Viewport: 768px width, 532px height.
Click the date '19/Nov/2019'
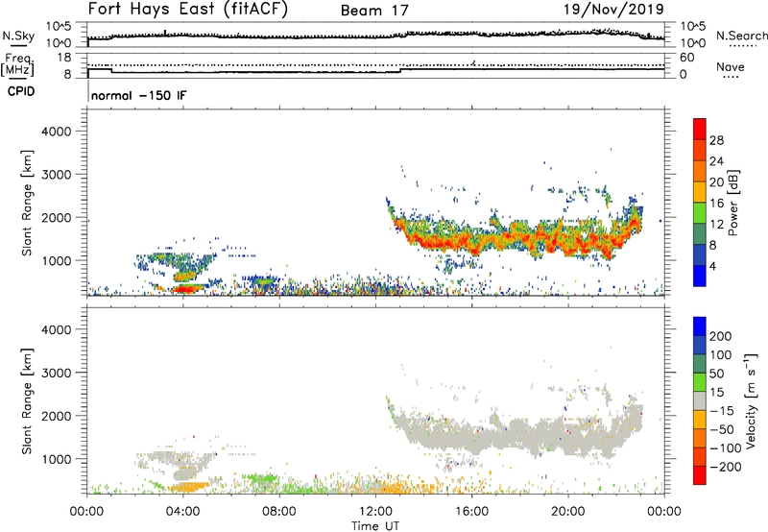pos(613,9)
